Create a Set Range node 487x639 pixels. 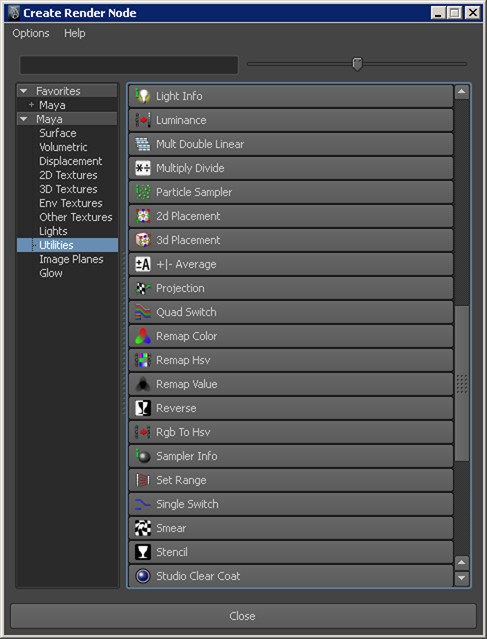291,480
